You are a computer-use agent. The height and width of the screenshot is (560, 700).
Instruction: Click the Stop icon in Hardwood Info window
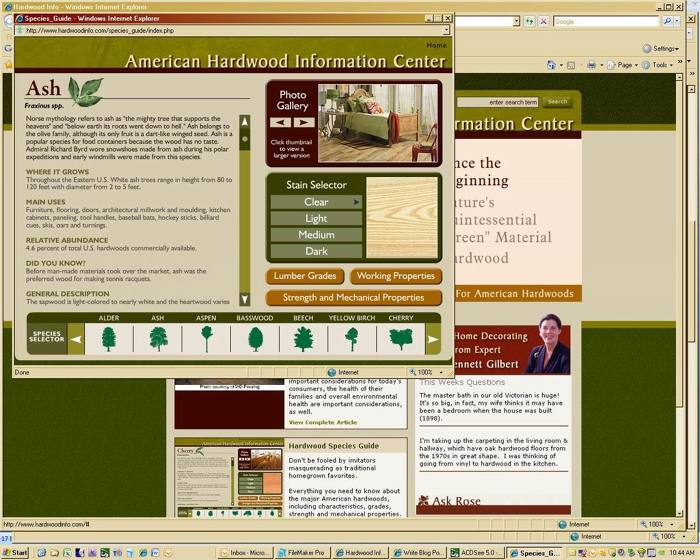(x=543, y=21)
